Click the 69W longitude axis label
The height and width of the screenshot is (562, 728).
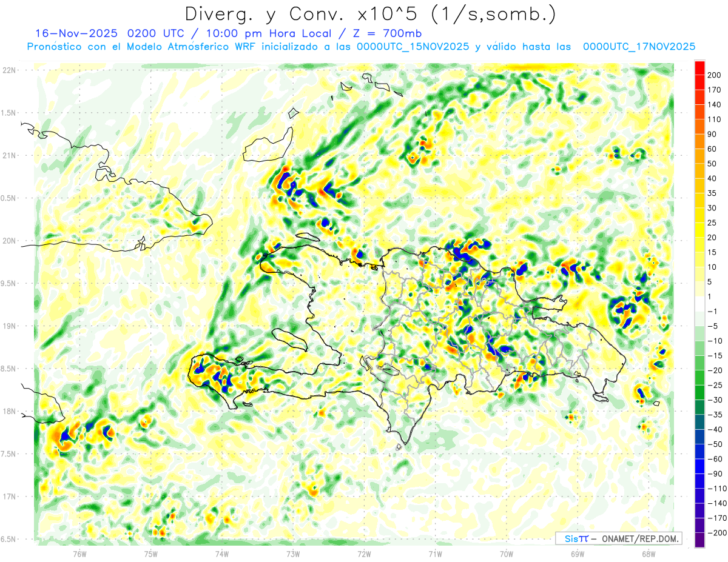[578, 554]
